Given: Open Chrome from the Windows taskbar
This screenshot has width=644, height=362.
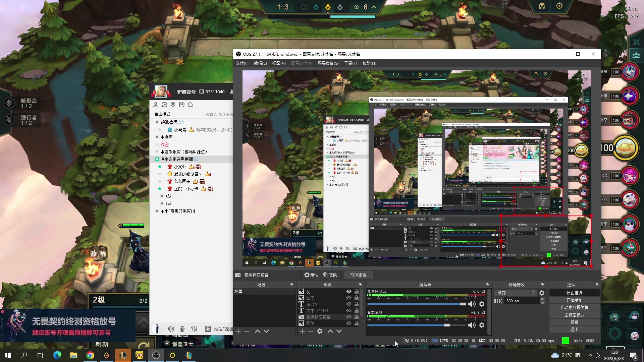Looking at the screenshot, I should pos(90,355).
